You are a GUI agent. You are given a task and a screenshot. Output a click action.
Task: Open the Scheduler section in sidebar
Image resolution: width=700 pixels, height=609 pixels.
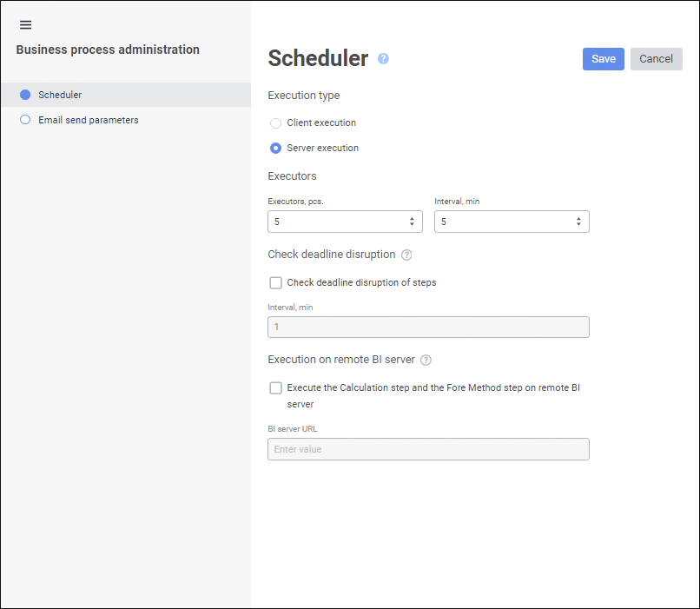60,95
